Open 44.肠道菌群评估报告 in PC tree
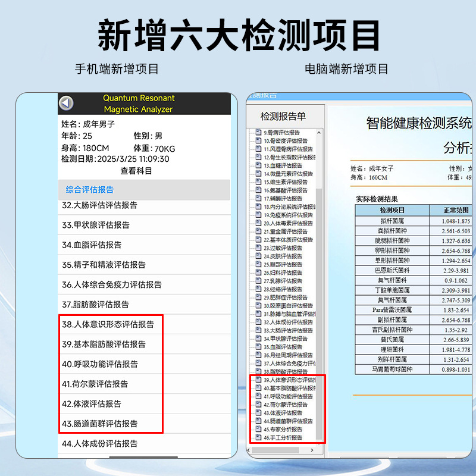The image size is (476, 476). pos(288,421)
